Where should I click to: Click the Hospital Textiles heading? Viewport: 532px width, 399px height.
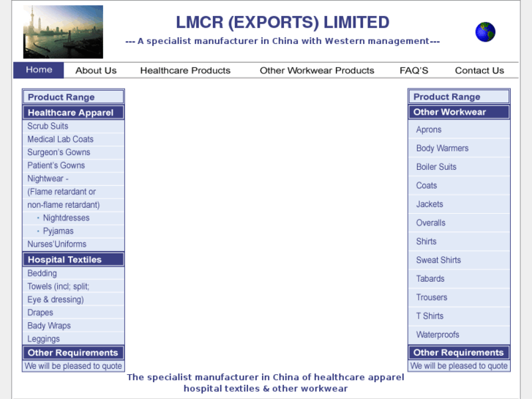coord(73,259)
